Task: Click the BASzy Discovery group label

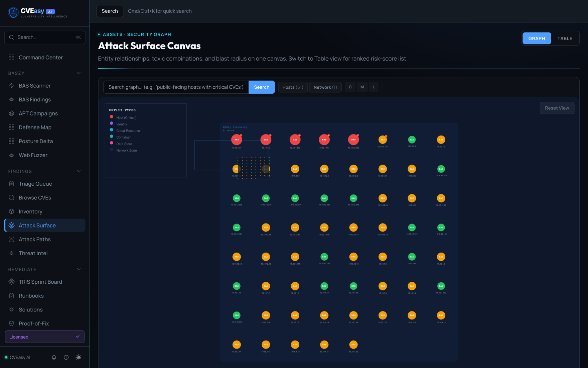Action: click(235, 127)
